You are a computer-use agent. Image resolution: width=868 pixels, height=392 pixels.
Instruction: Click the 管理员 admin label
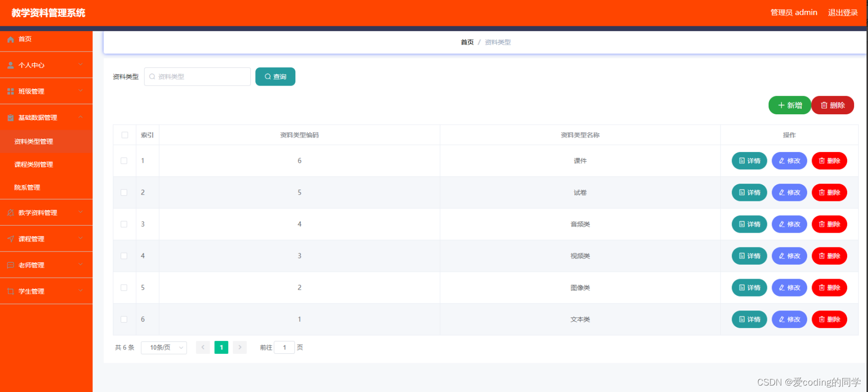pyautogui.click(x=794, y=12)
